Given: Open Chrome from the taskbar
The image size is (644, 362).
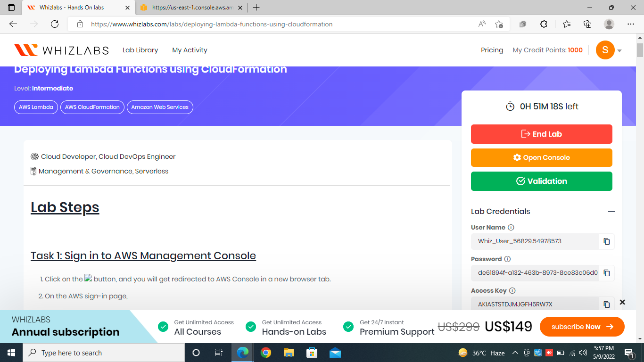Looking at the screenshot, I should point(265,352).
